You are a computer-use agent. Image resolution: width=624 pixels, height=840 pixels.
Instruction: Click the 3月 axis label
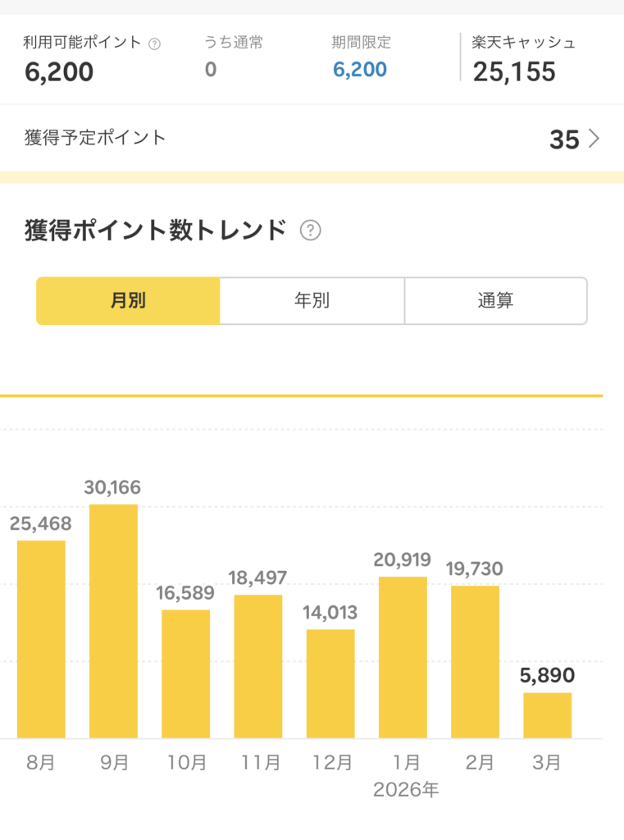(x=546, y=763)
